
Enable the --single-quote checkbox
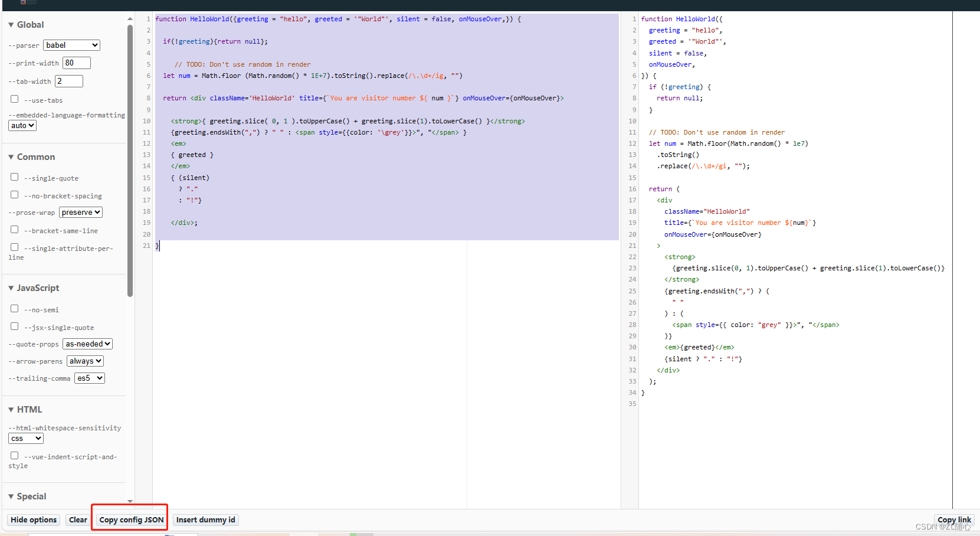click(15, 177)
